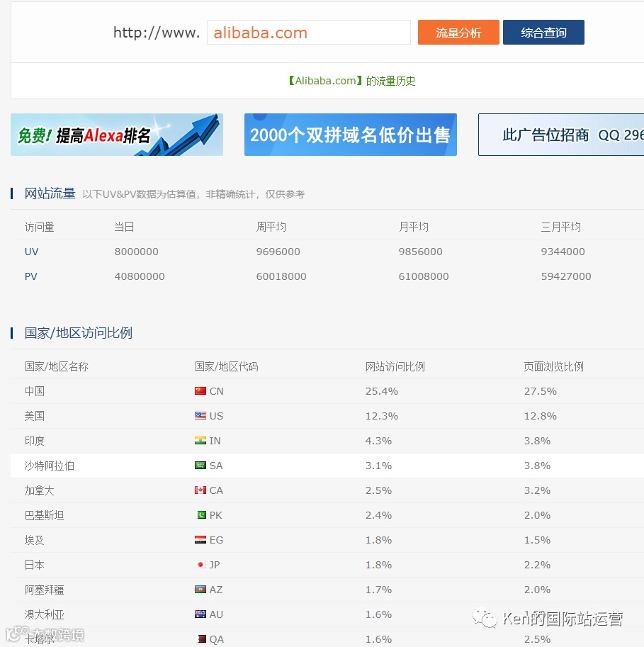Select the 澳大利亚 country row name
This screenshot has width=644, height=647.
(x=44, y=614)
